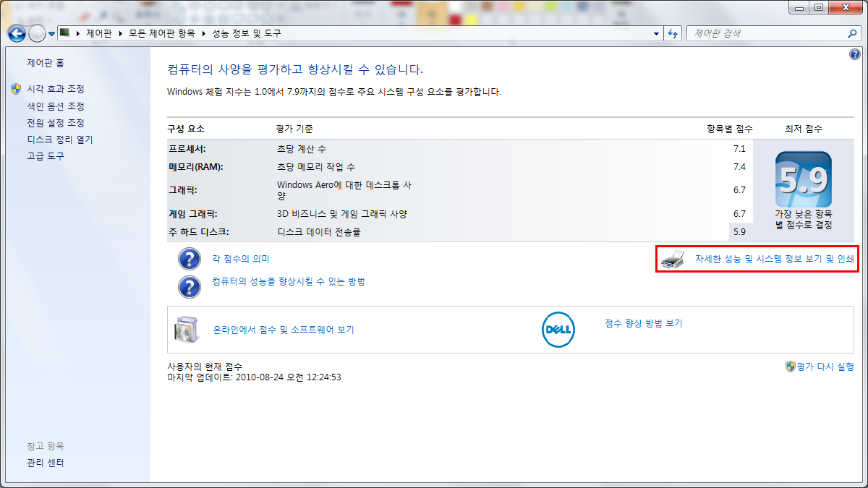
Task: Click the 평가 기준 column header
Action: [294, 129]
